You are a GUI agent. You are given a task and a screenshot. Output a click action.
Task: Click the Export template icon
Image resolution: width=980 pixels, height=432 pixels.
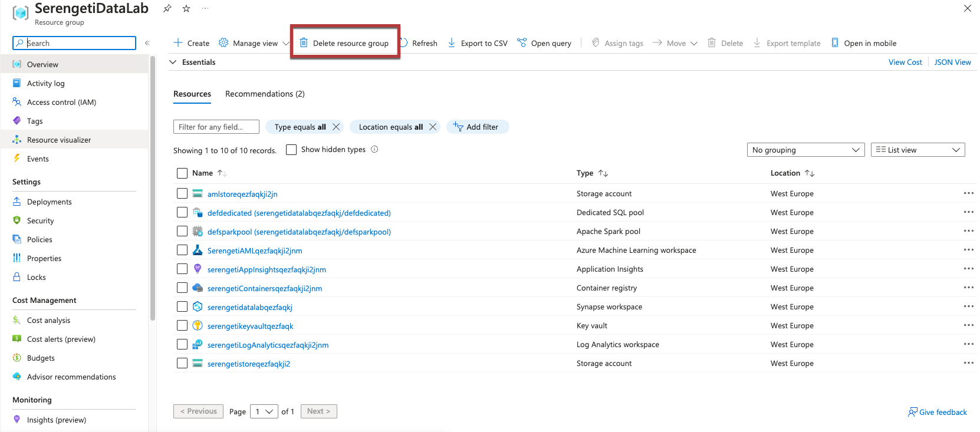coord(757,42)
